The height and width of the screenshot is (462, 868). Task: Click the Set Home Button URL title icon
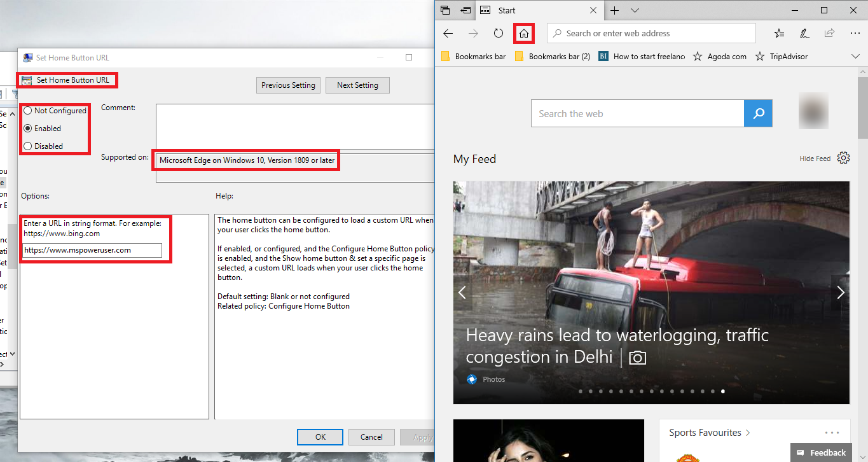[x=28, y=57]
